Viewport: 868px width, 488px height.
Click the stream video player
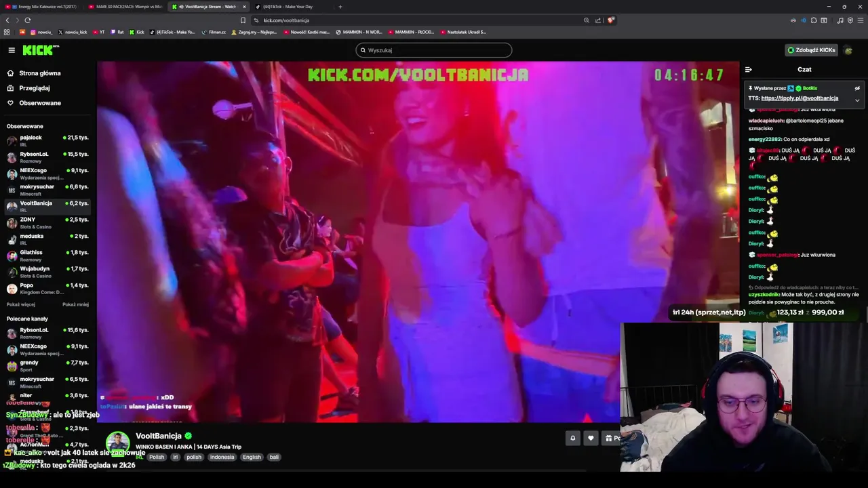(418, 241)
